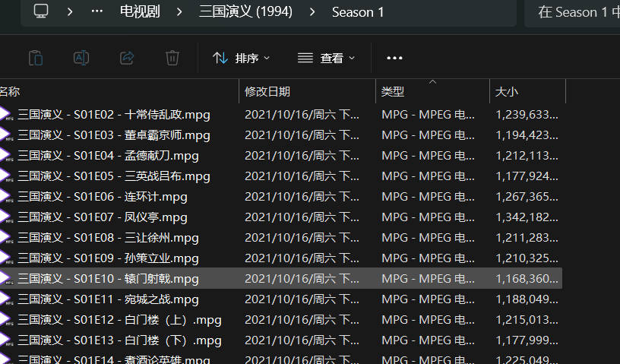Click the size value 1,168,360 of S01E10

tap(527, 279)
